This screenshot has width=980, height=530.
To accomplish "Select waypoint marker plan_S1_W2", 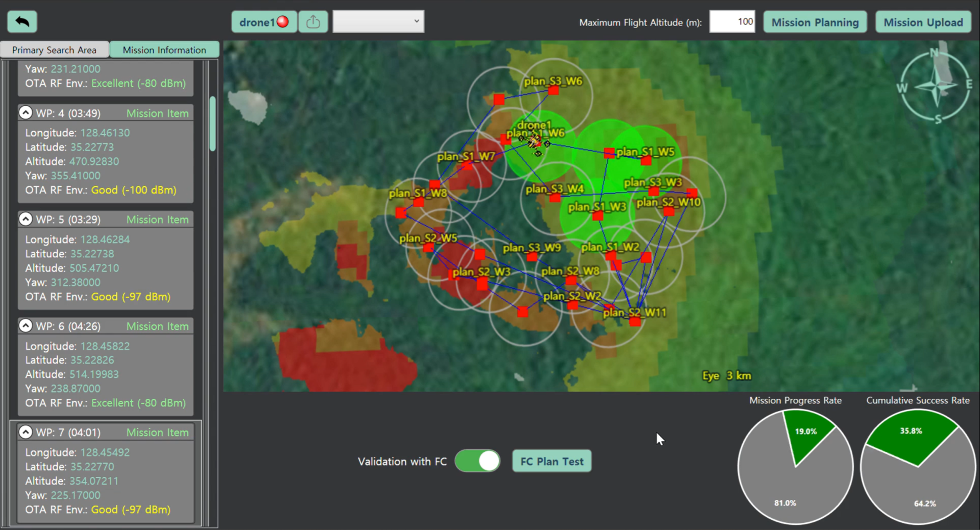I will tap(610, 256).
